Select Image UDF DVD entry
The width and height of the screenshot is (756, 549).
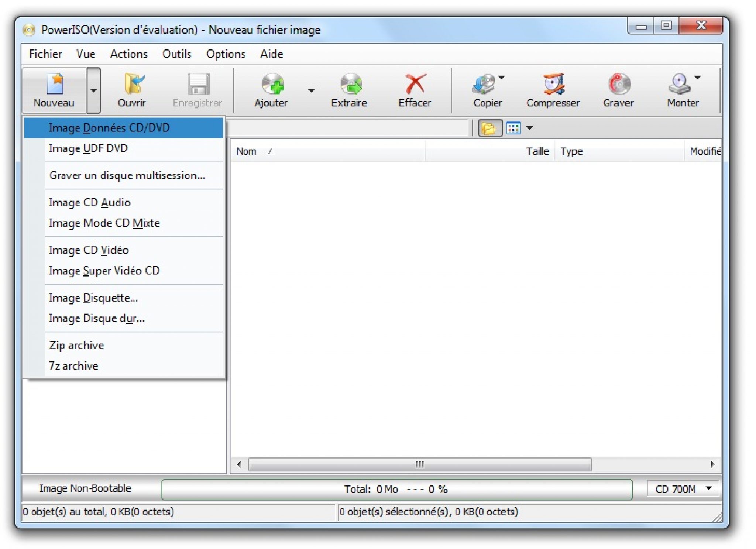(124, 148)
